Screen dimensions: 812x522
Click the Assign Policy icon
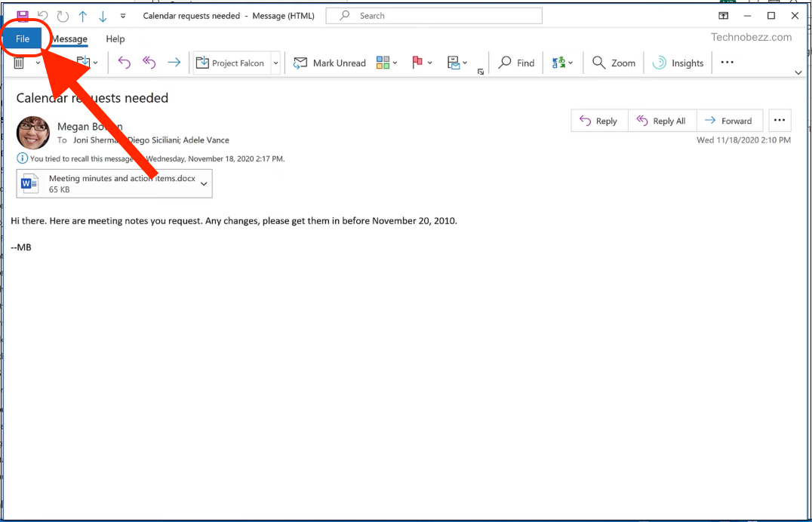pyautogui.click(x=453, y=63)
